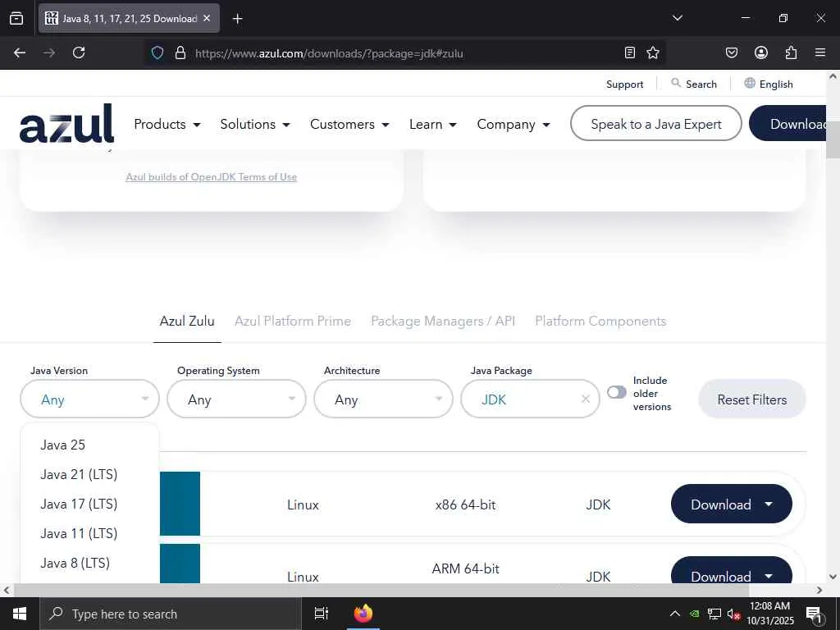Image resolution: width=840 pixels, height=630 pixels.
Task: Toggle Include older versions switch
Action: [617, 392]
